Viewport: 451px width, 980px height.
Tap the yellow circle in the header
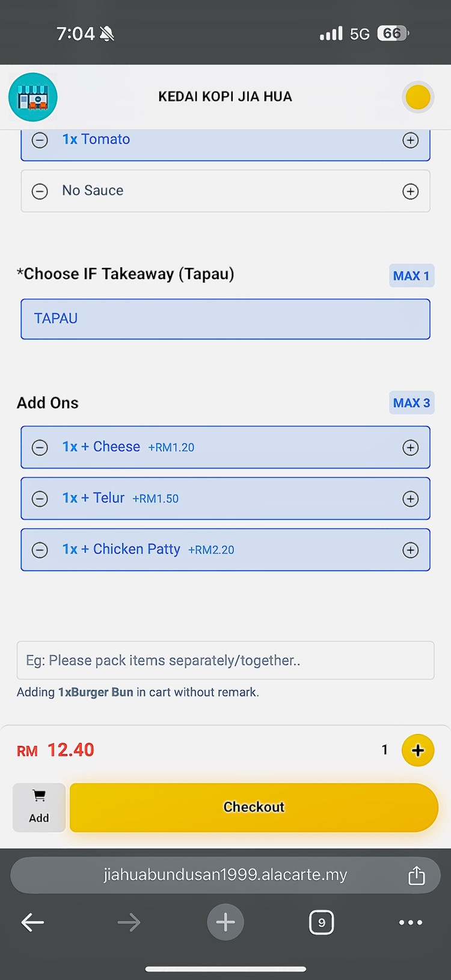point(417,97)
